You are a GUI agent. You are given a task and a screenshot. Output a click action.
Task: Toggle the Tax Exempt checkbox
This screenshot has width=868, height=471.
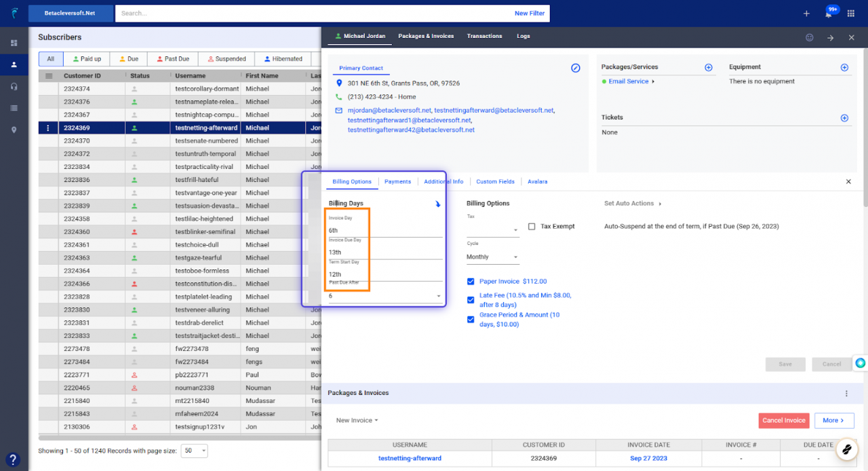[533, 226]
